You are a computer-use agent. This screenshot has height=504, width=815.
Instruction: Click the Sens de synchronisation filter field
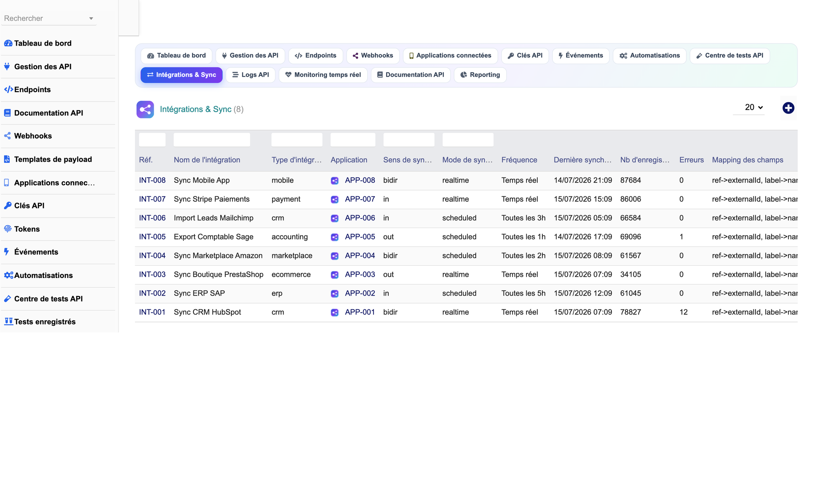[x=409, y=140]
